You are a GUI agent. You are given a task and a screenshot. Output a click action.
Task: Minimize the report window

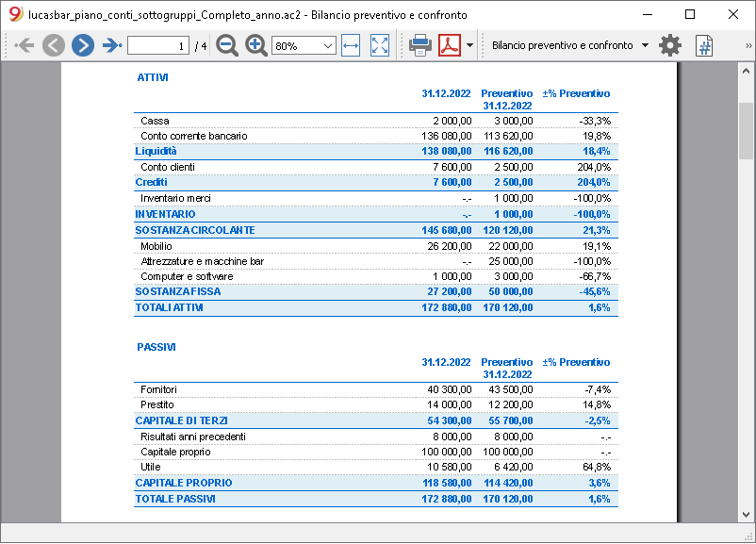(647, 14)
